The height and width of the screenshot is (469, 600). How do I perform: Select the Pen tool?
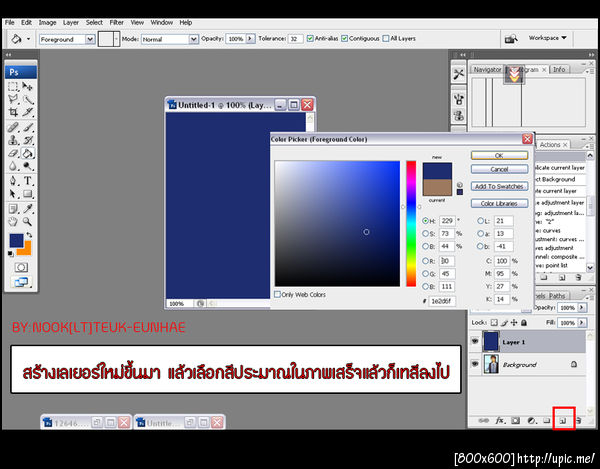[x=13, y=181]
